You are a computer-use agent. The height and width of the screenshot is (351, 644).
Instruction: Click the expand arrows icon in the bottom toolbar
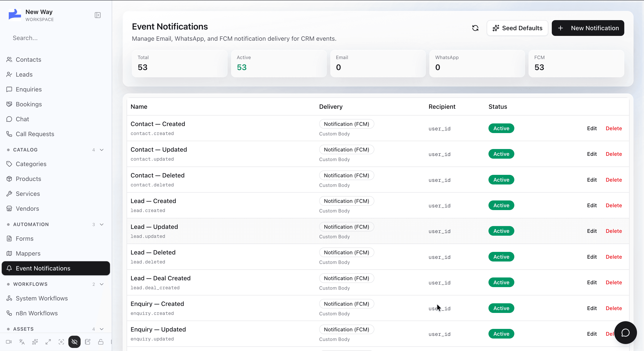pos(48,342)
